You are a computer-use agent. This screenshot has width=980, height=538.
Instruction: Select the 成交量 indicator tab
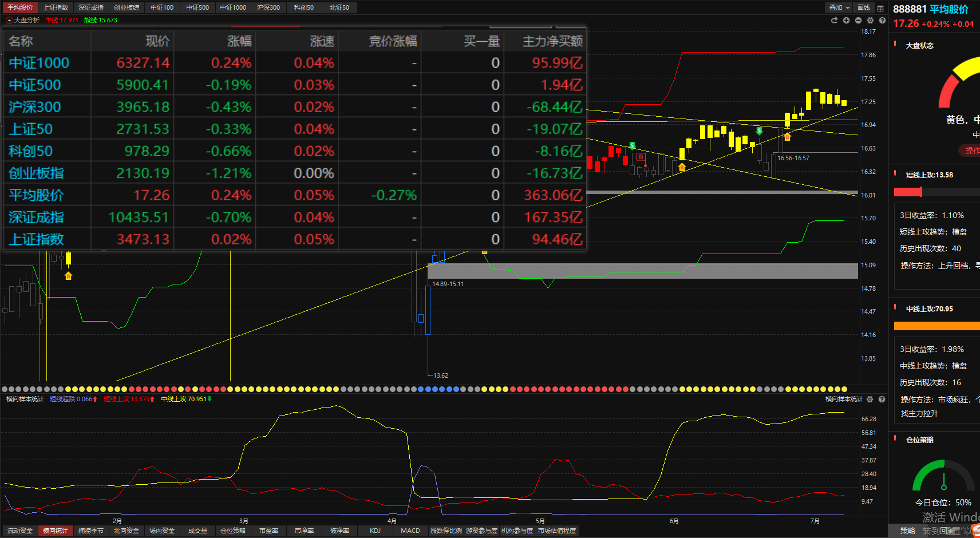click(x=197, y=531)
